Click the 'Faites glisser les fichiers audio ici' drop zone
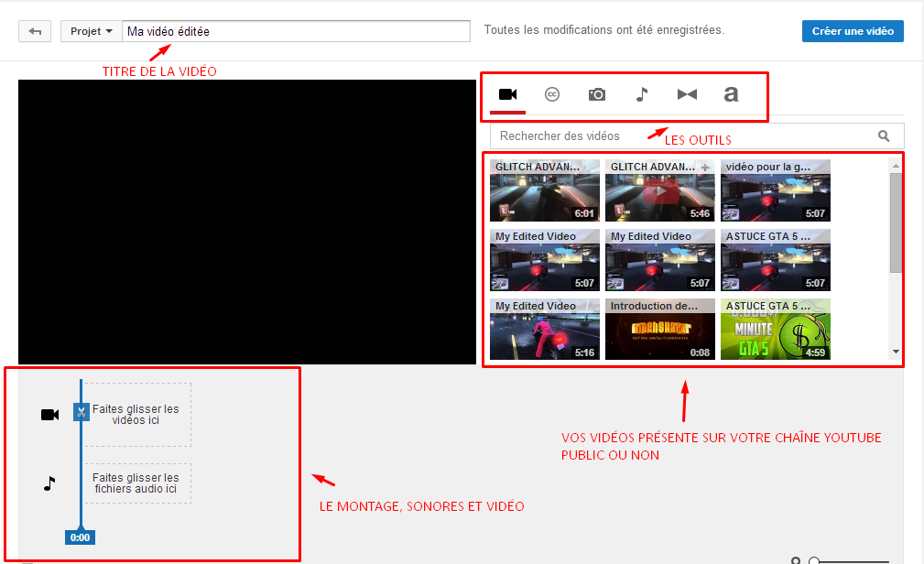The image size is (924, 564). click(x=136, y=483)
